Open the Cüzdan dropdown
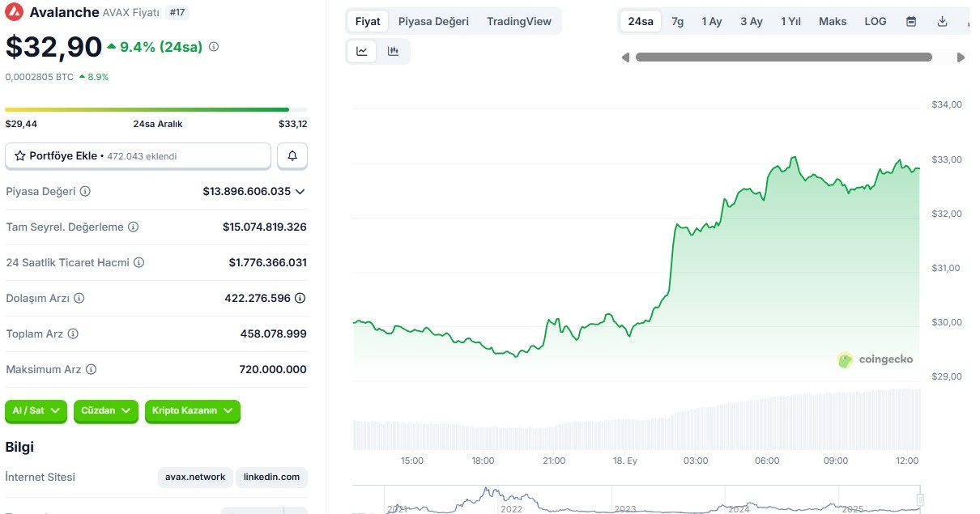 click(106, 411)
